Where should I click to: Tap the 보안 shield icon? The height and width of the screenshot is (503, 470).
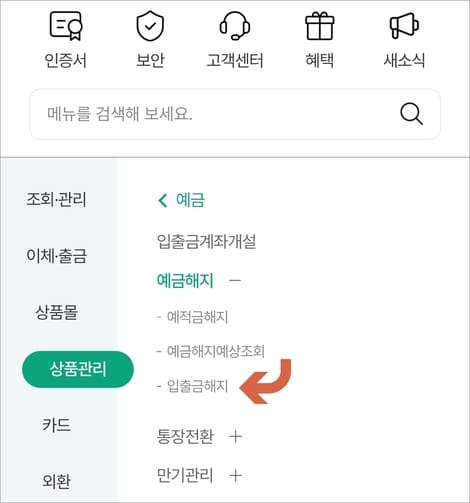click(150, 26)
